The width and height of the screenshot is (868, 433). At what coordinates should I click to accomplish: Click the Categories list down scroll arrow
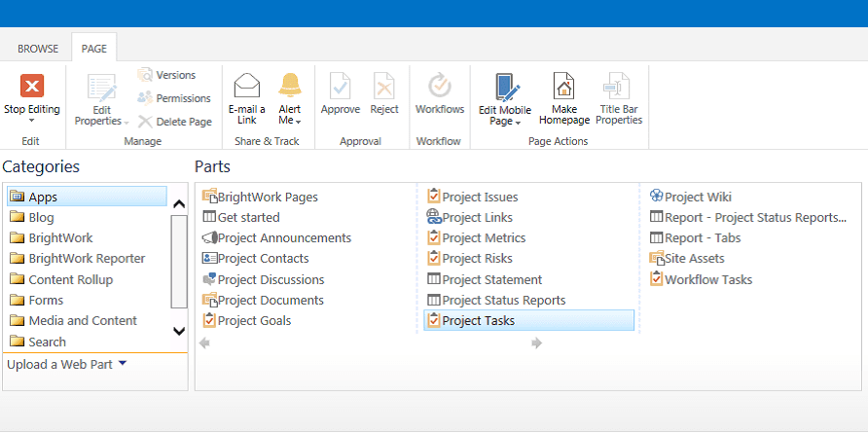(x=179, y=331)
